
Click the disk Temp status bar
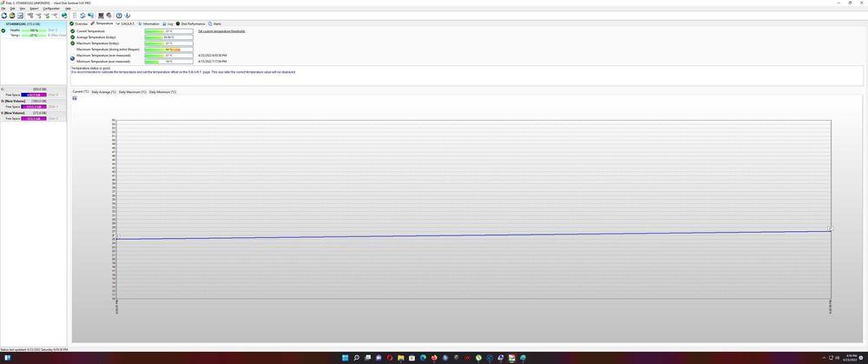click(34, 35)
